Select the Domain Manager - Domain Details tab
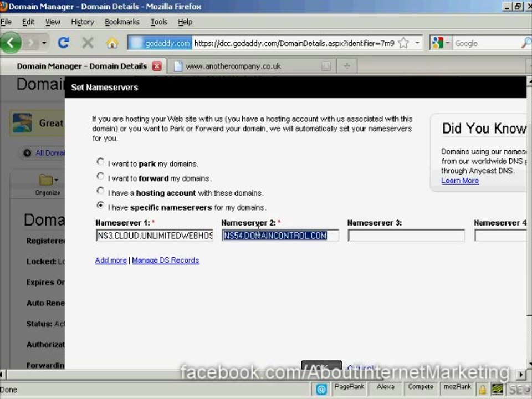532x399 pixels. click(x=82, y=66)
